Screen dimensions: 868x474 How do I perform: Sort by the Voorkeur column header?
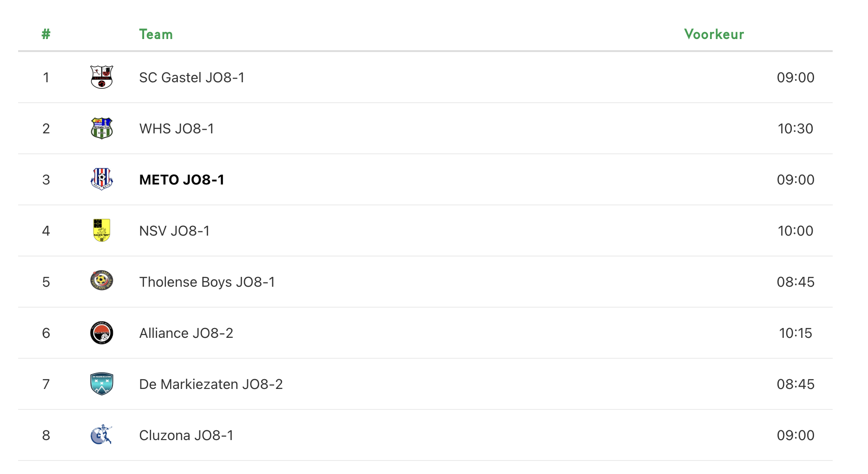click(x=714, y=34)
